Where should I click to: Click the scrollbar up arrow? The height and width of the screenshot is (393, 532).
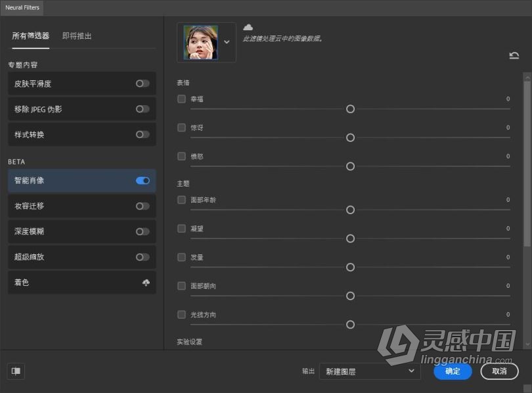coord(527,78)
